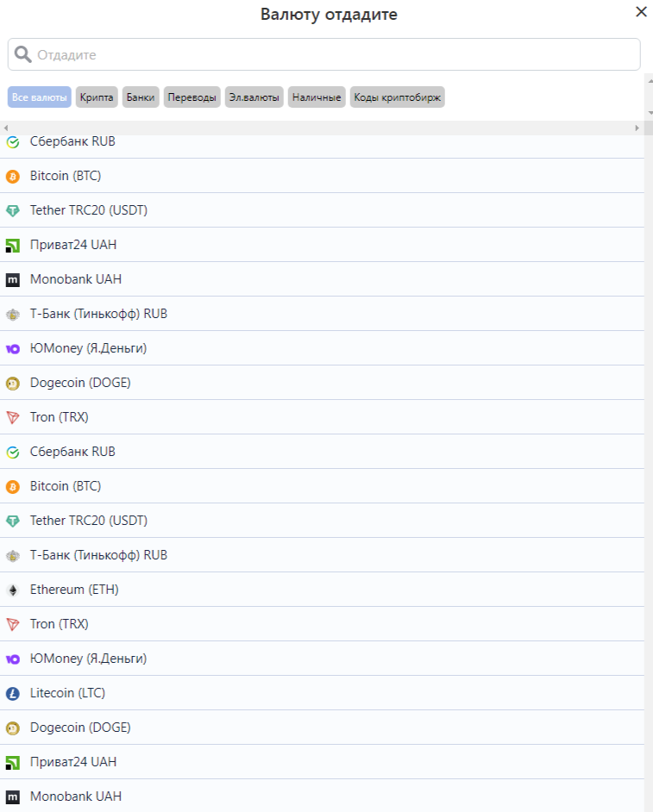The image size is (653, 812).
Task: Click the down arrow of the tab-area scrollbar
Action: click(650, 112)
